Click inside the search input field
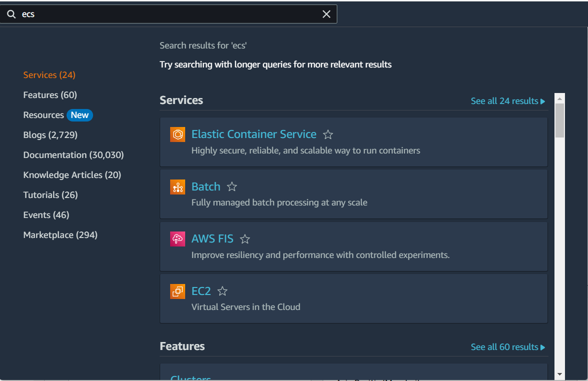Image resolution: width=588 pixels, height=381 pixels. tap(150, 14)
